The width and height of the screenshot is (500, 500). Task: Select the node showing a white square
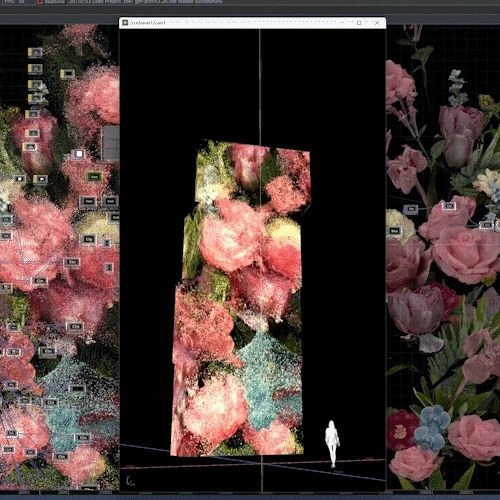(x=79, y=154)
